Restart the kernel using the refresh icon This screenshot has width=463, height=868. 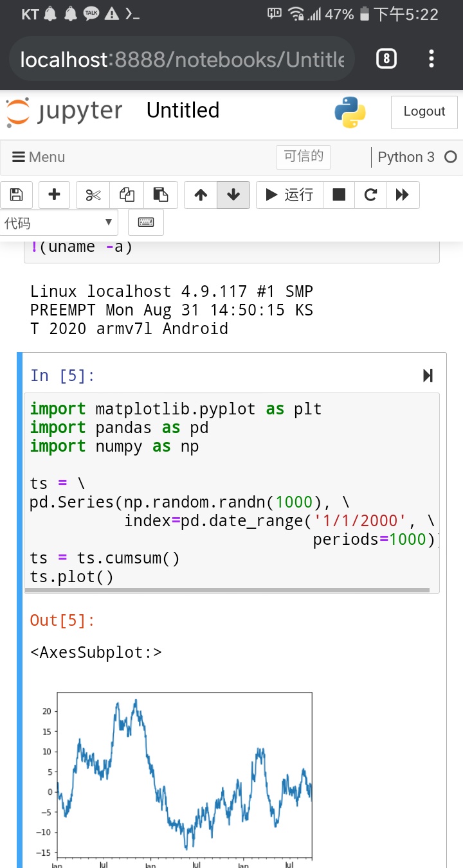370,195
